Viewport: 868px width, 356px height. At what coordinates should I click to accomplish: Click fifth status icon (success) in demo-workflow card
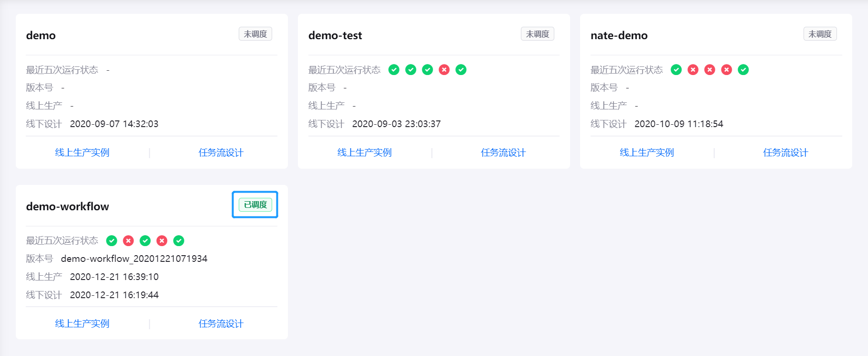pyautogui.click(x=179, y=241)
